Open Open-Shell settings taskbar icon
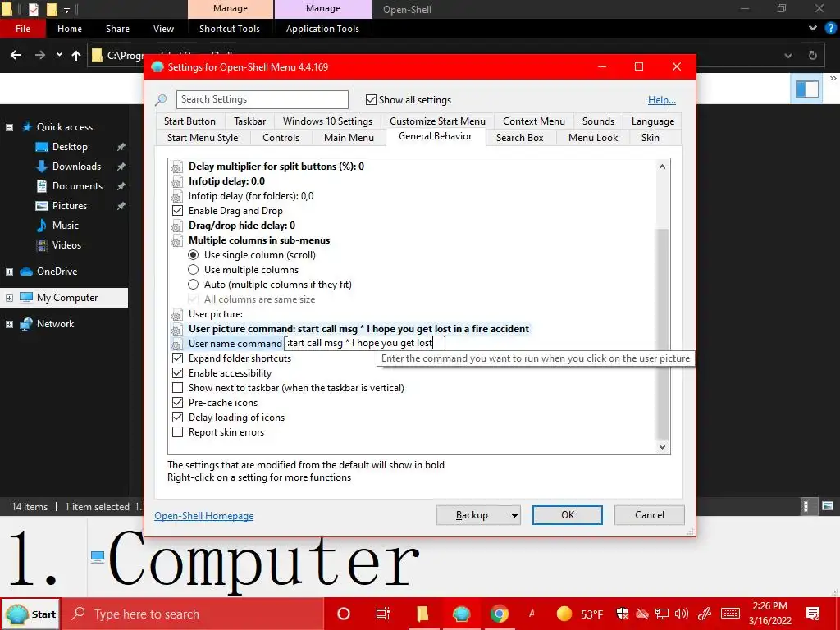The image size is (840, 630). (461, 614)
